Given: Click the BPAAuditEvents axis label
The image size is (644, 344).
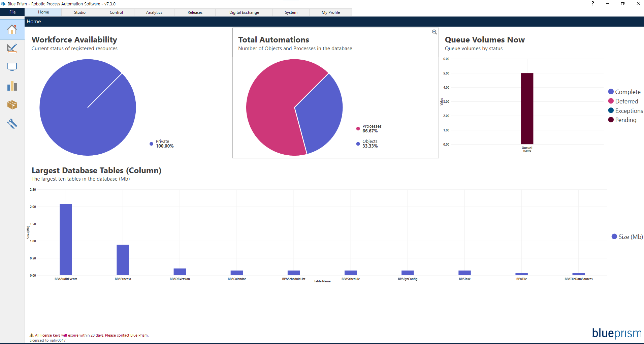Looking at the screenshot, I should pos(66,279).
